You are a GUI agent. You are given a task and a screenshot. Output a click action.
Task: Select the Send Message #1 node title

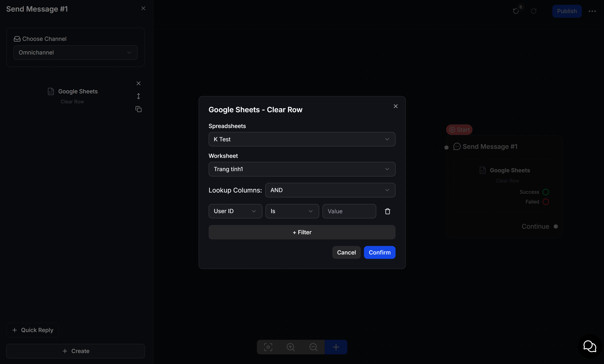click(490, 147)
